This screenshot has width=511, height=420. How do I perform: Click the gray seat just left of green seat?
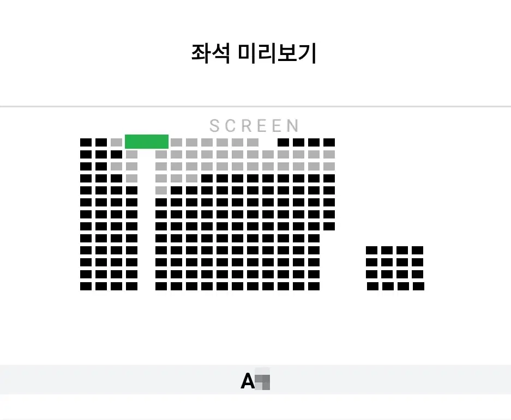point(116,142)
